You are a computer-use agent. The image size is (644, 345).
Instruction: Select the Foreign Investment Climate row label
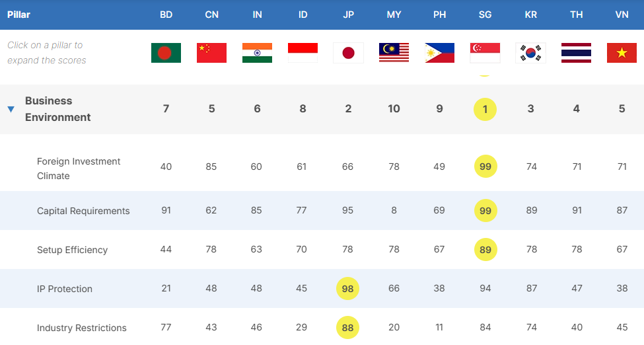(x=79, y=169)
